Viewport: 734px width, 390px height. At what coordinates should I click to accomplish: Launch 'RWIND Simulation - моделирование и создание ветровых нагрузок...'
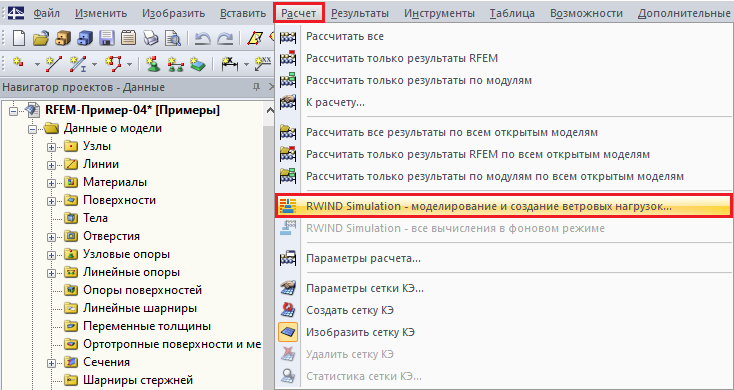tap(504, 206)
